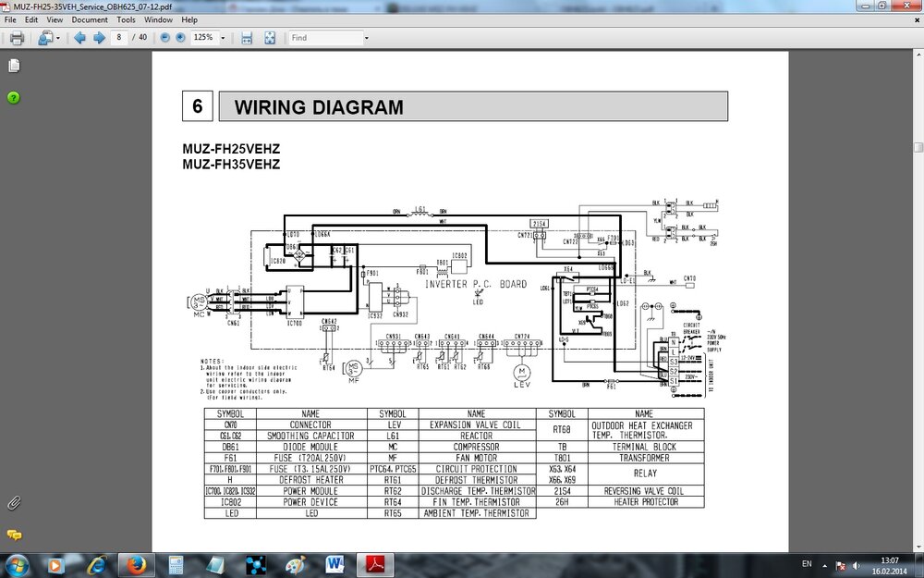
Task: Click the 125% zoom value field
Action: coord(204,37)
